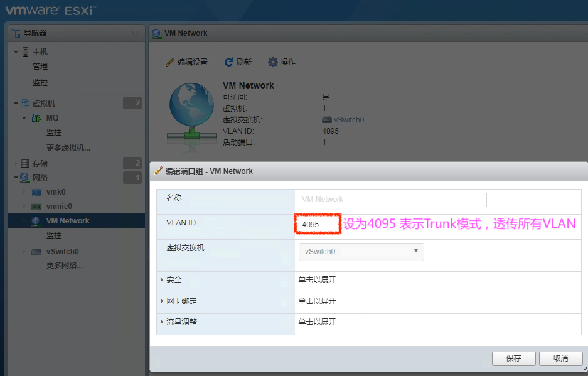This screenshot has width=588, height=376.
Task: Click the navigator 导航器 panel icon
Action: (x=16, y=33)
